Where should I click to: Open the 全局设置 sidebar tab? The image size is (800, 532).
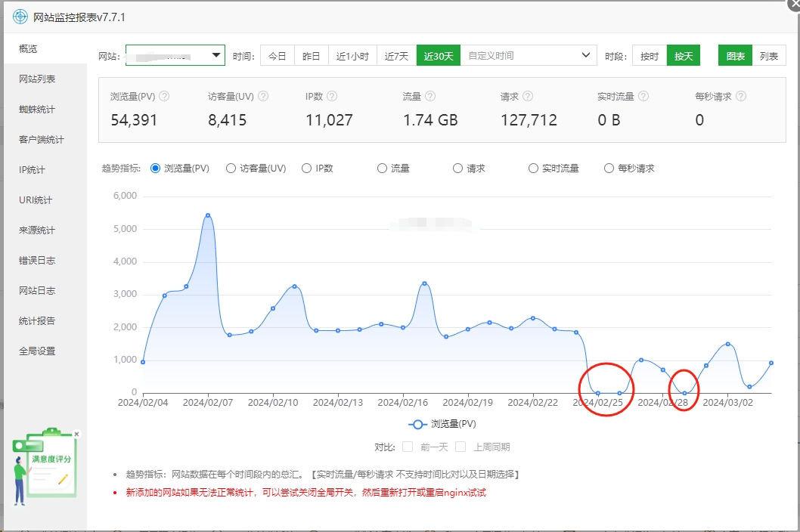click(x=45, y=351)
